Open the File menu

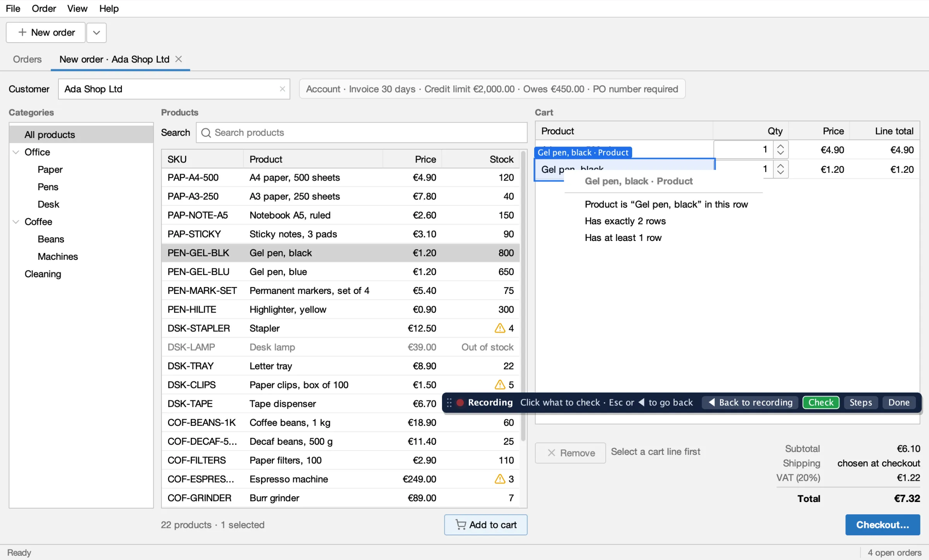coord(13,9)
